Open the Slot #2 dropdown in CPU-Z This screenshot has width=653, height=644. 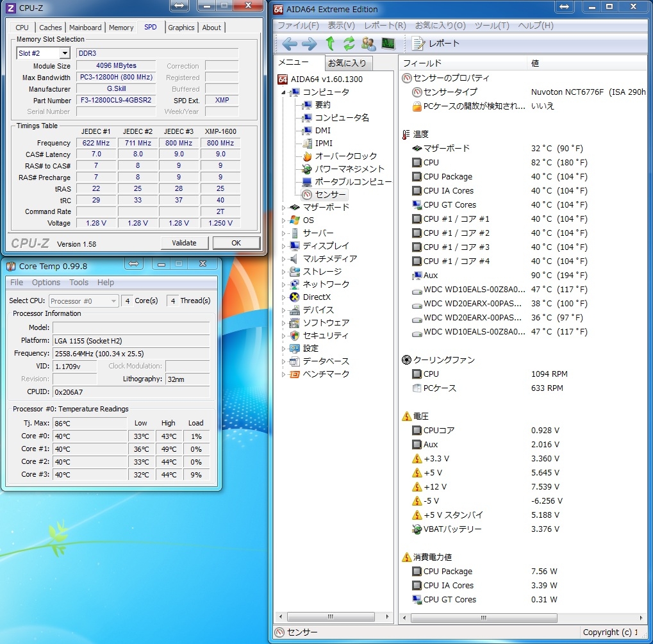pos(65,53)
